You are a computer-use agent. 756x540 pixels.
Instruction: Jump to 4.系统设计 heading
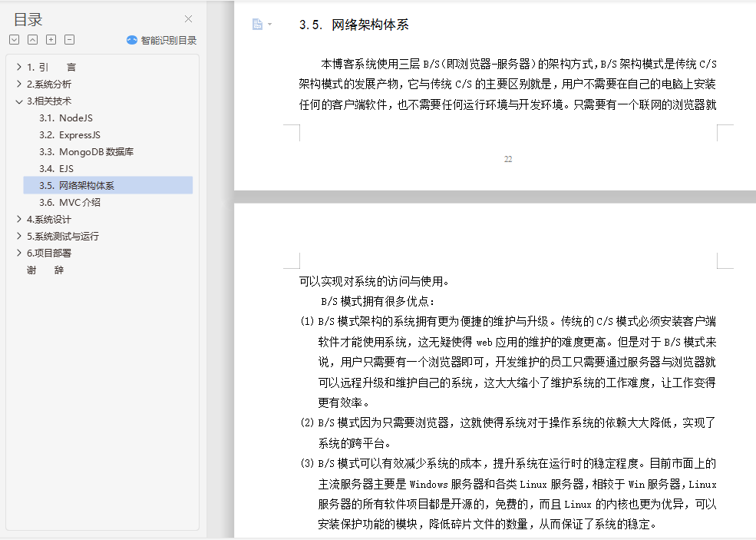pyautogui.click(x=48, y=219)
